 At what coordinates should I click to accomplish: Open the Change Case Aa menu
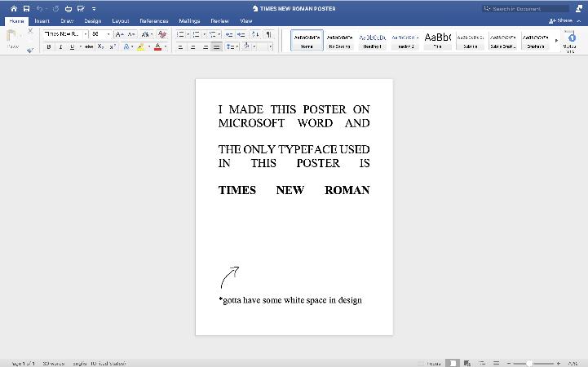click(147, 34)
